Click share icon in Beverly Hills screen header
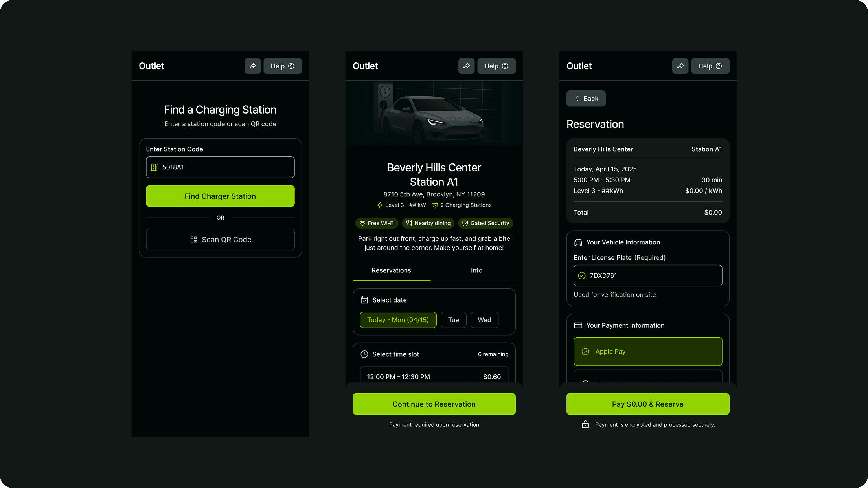The image size is (868, 488). coord(466,66)
